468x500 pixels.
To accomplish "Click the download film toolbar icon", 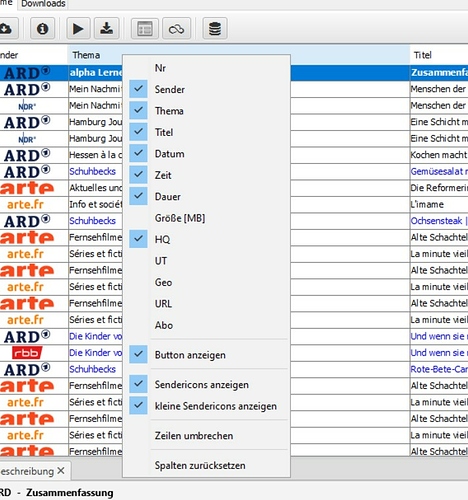I will (x=106, y=29).
